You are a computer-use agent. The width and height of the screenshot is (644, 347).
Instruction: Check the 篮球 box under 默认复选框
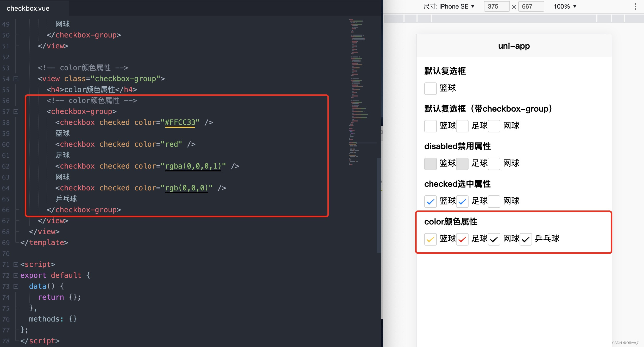click(x=430, y=88)
